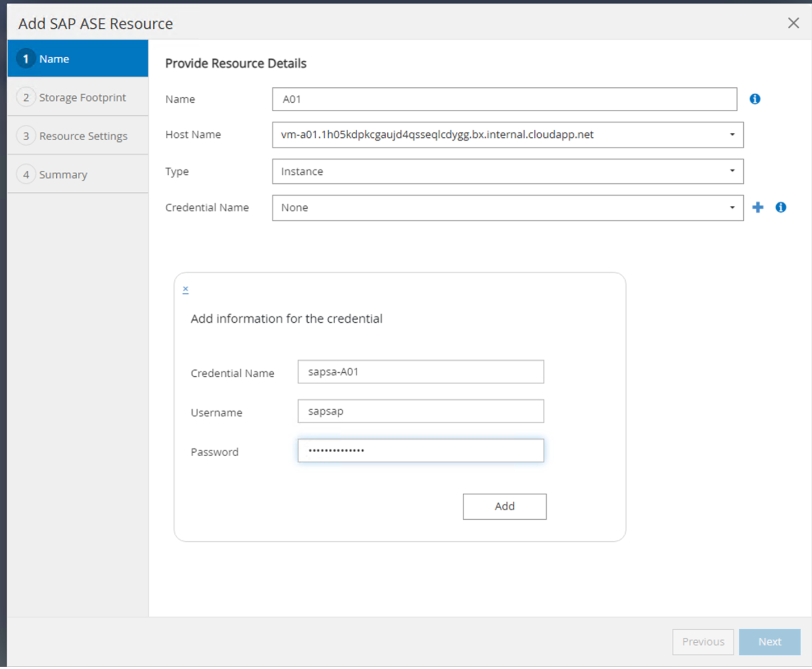Go to Storage Footprint step
This screenshot has height=669, width=812.
click(82, 98)
